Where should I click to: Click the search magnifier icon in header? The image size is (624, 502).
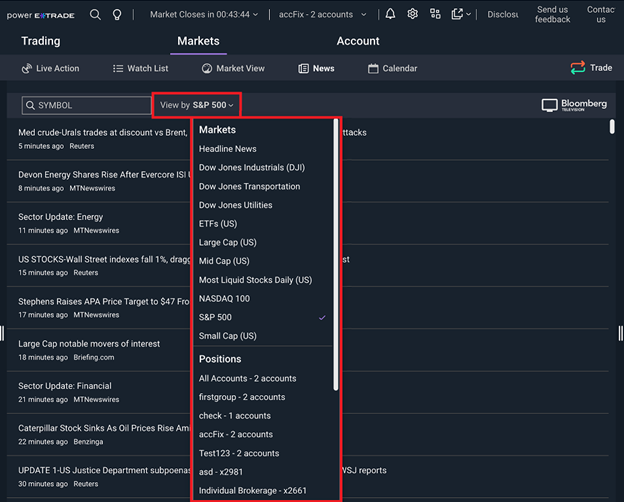(95, 15)
